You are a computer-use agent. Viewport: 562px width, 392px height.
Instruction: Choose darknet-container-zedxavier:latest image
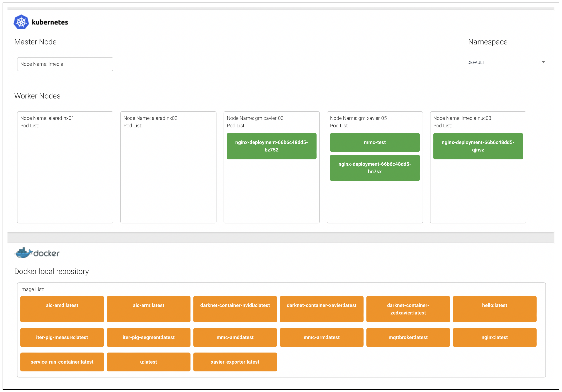[x=408, y=309]
